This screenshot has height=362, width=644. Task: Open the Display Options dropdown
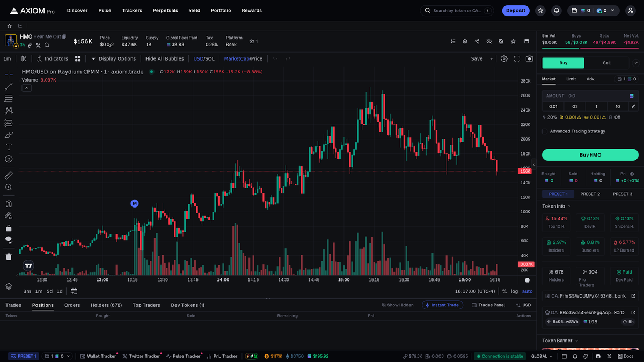113,58
